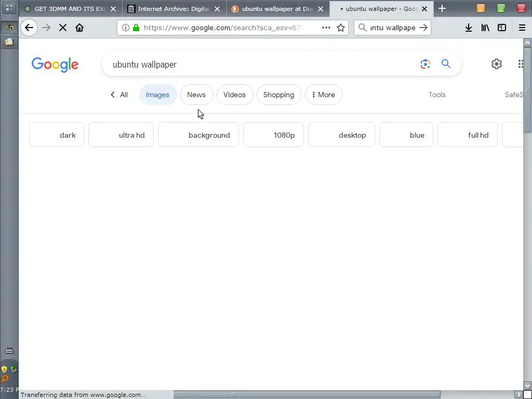Open the page actions three-dots menu
532x399 pixels.
coord(326,28)
